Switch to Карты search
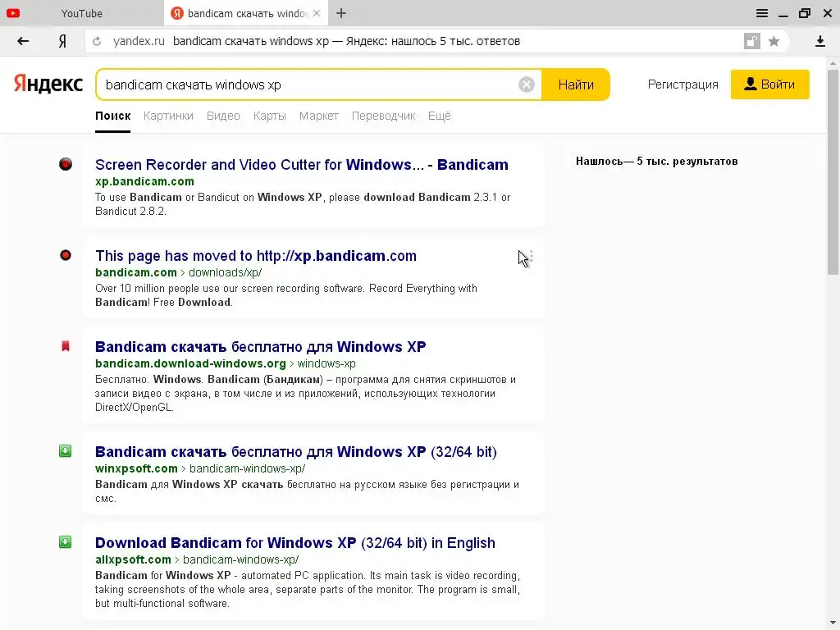Viewport: 840px width, 630px height. click(269, 116)
